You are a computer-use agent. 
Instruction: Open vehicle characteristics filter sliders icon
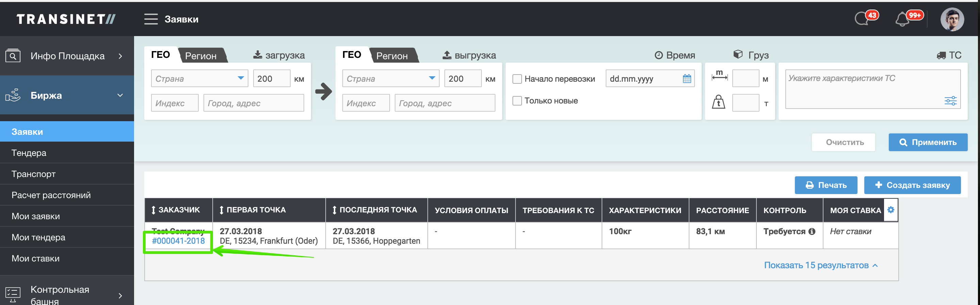pyautogui.click(x=950, y=101)
